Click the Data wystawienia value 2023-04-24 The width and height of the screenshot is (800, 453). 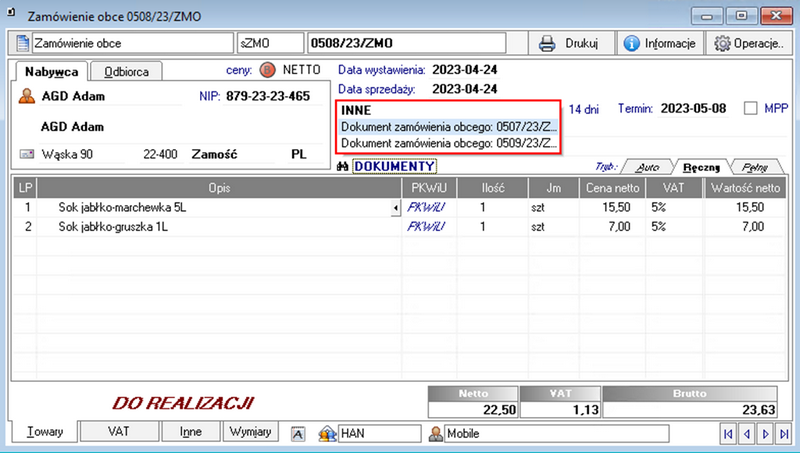465,70
